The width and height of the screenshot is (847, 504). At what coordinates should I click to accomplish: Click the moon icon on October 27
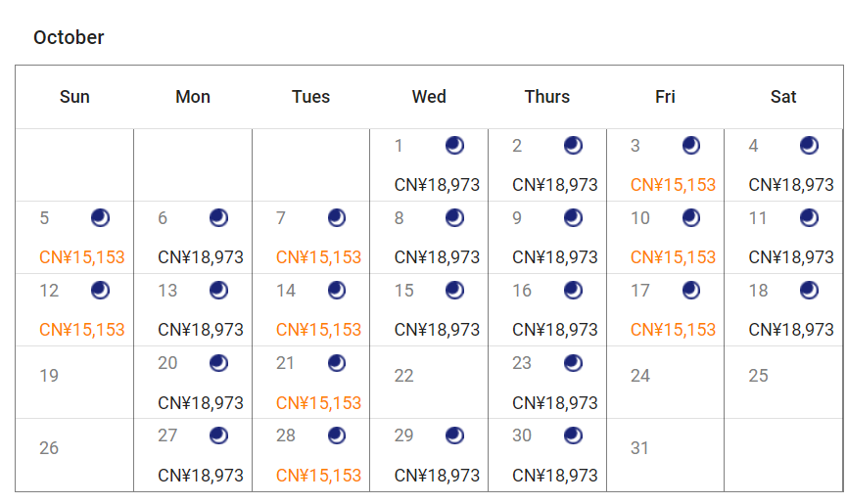(218, 435)
